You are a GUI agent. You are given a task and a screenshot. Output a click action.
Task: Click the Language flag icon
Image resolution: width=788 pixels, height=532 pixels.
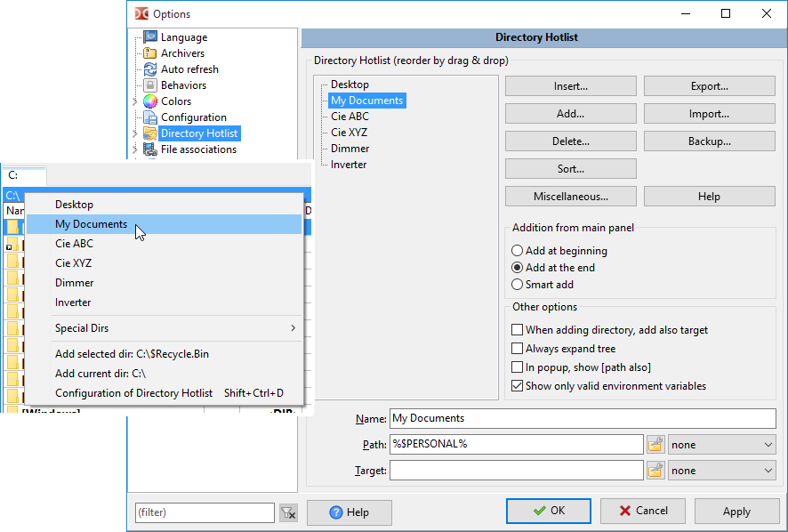click(150, 37)
